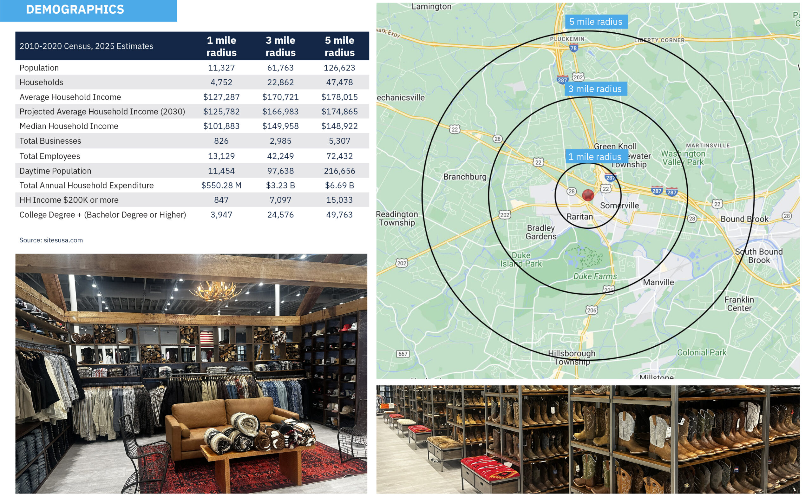This screenshot has width=812, height=504.
Task: Open the boot shelves photo
Action: pos(588,439)
